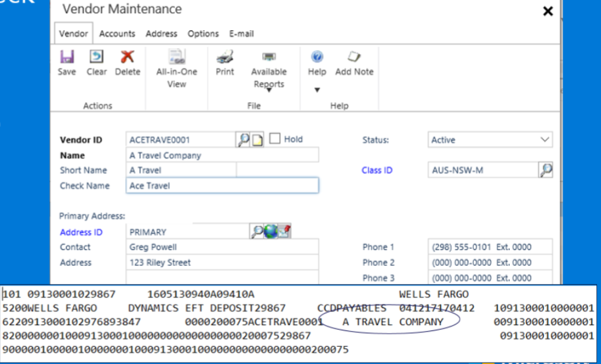The width and height of the screenshot is (601, 364).
Task: Click the Add Note icon
Action: (354, 57)
